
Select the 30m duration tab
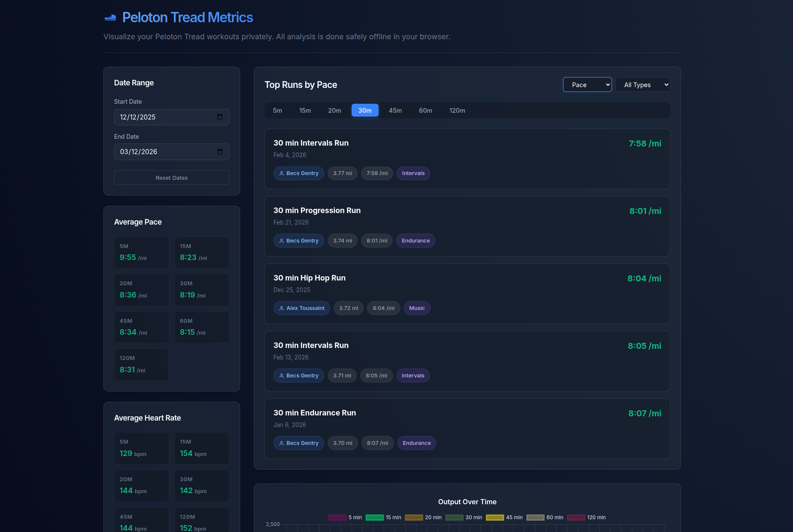click(365, 110)
